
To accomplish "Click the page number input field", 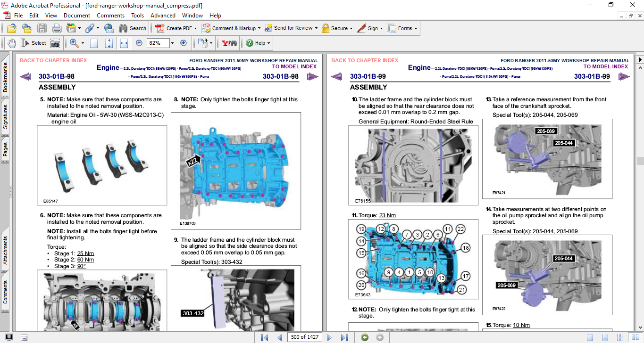I will 305,337.
